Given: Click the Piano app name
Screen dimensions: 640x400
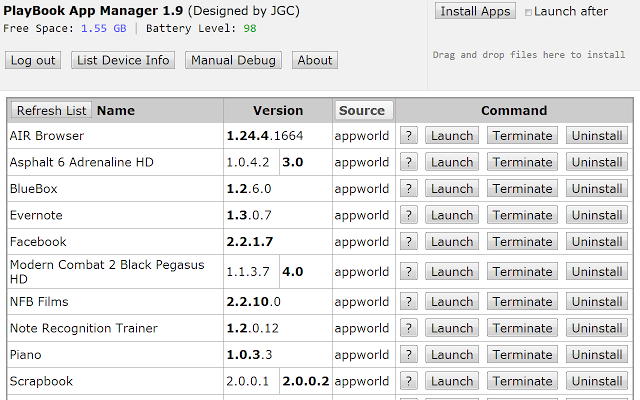Looking at the screenshot, I should (26, 355).
